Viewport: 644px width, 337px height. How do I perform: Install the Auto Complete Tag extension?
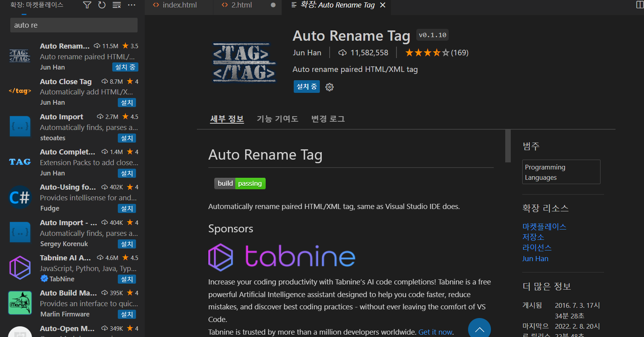click(x=127, y=173)
